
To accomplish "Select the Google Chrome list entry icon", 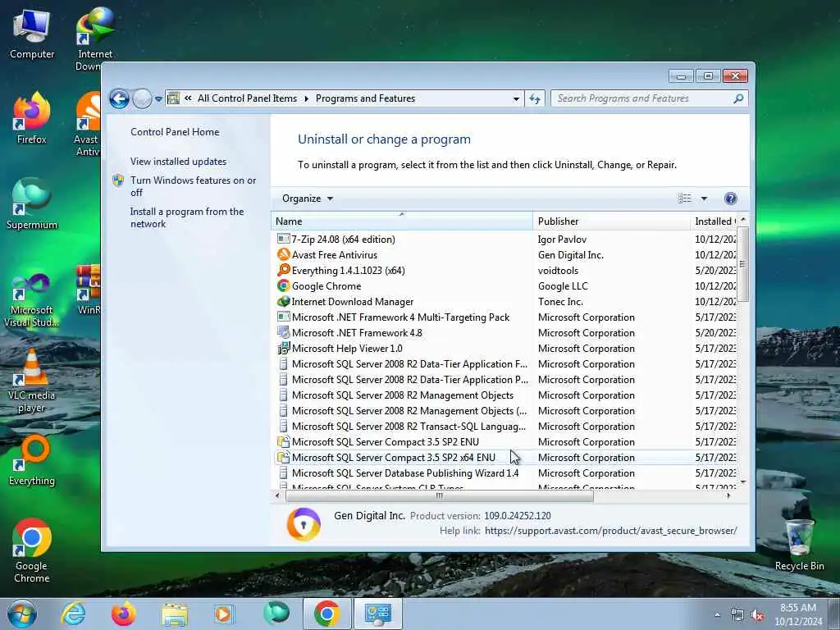I will coord(283,285).
